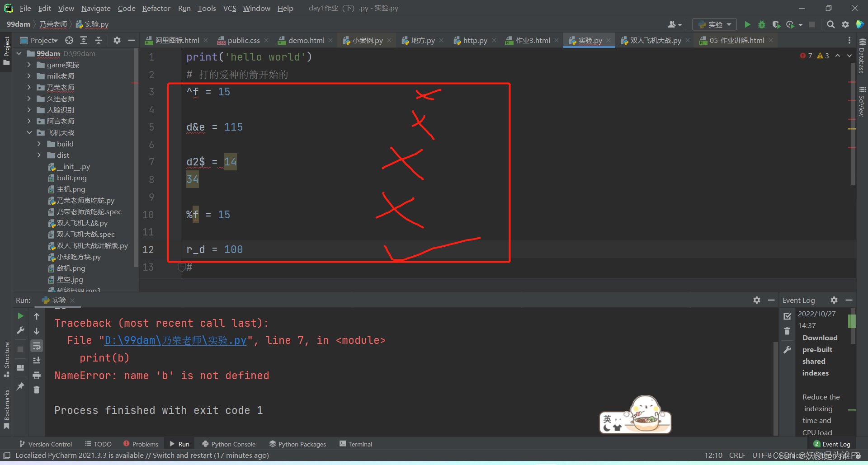This screenshot has width=868, height=465.
Task: Show more editor tabs options
Action: pos(849,40)
